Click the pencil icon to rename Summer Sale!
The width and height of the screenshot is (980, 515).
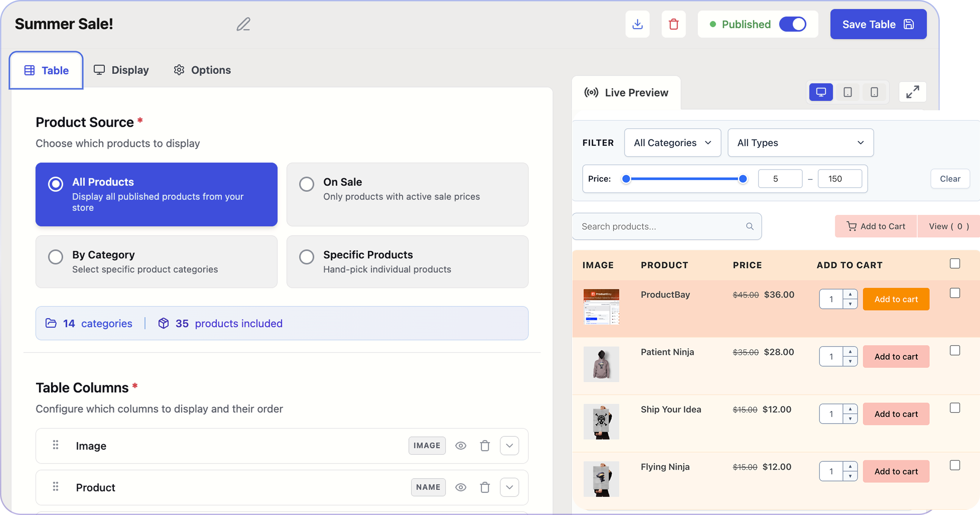(243, 24)
